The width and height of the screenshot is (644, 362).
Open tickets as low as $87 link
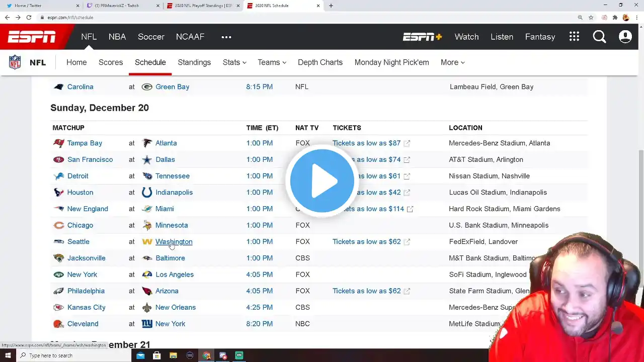pyautogui.click(x=367, y=143)
